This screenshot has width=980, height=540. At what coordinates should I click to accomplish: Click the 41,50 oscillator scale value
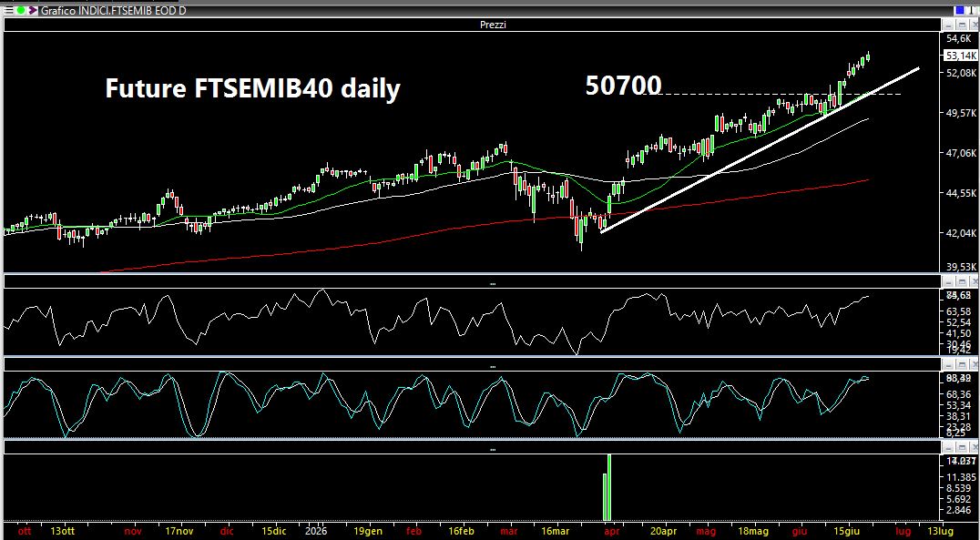pos(959,333)
